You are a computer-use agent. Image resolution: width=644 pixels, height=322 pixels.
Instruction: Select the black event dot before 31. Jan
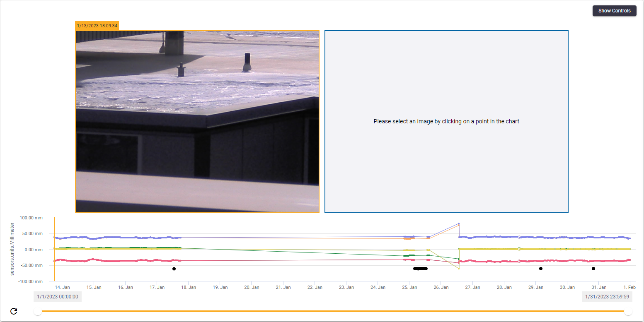pos(593,269)
